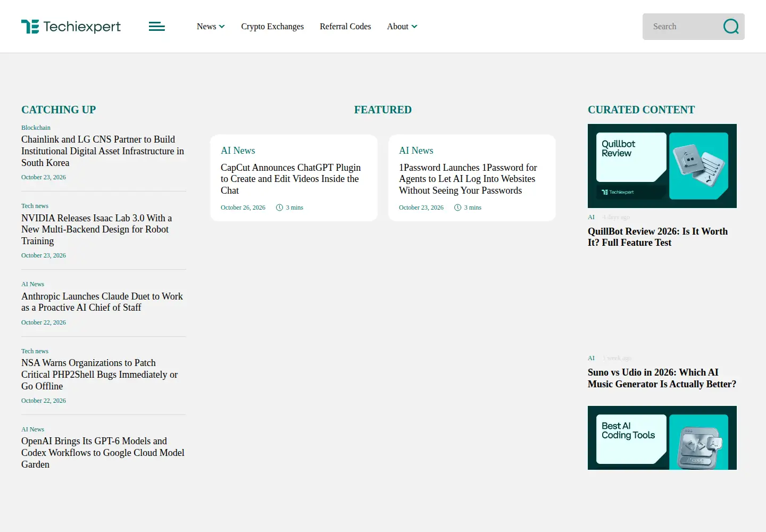Open Best AI Coding Tools thumbnail
This screenshot has width=766, height=532.
pos(662,438)
